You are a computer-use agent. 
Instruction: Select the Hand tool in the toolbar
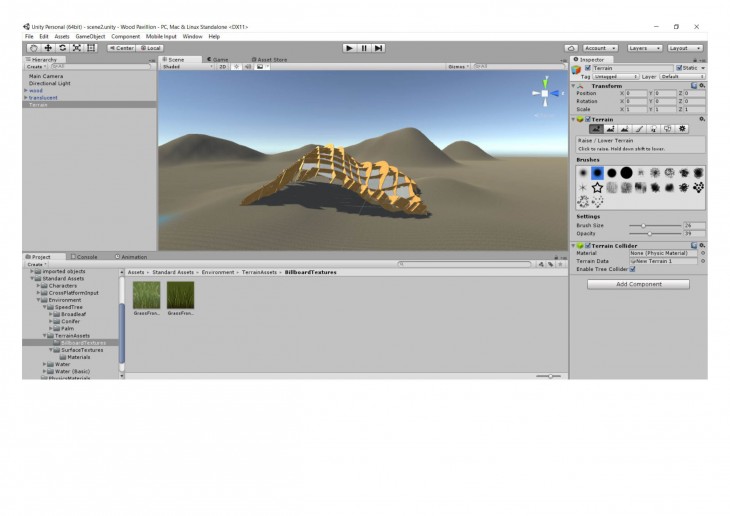click(x=34, y=47)
